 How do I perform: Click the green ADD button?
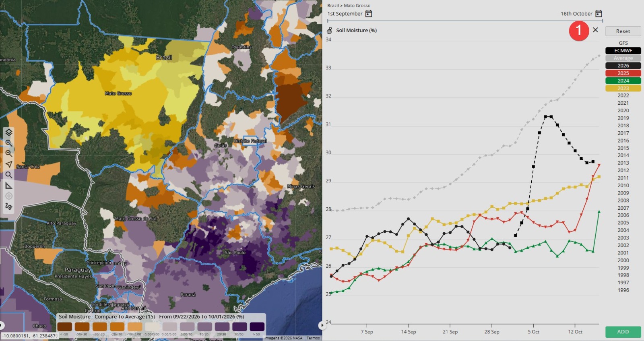[x=623, y=332]
